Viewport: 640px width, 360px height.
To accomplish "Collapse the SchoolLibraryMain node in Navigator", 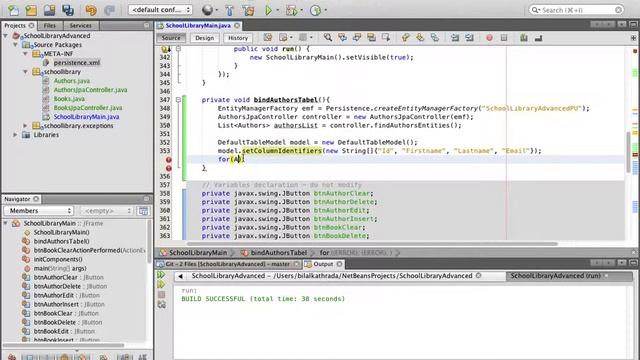I will click(6, 223).
